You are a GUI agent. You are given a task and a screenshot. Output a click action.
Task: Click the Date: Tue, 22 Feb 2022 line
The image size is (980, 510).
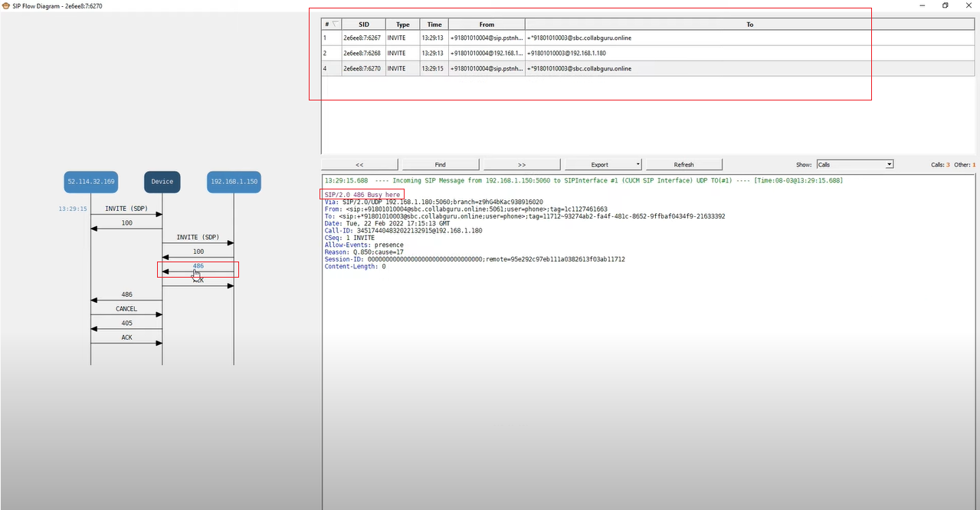(x=387, y=223)
